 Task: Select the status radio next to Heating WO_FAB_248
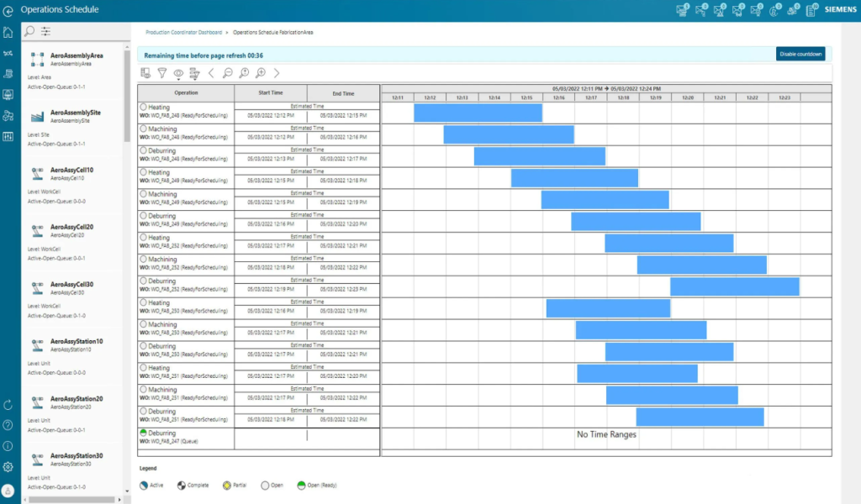click(141, 106)
